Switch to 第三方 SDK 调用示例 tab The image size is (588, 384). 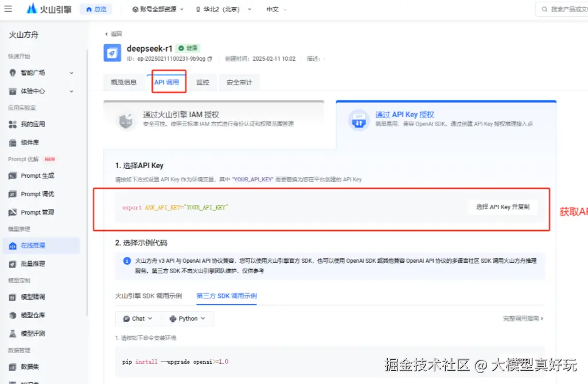[x=227, y=296]
